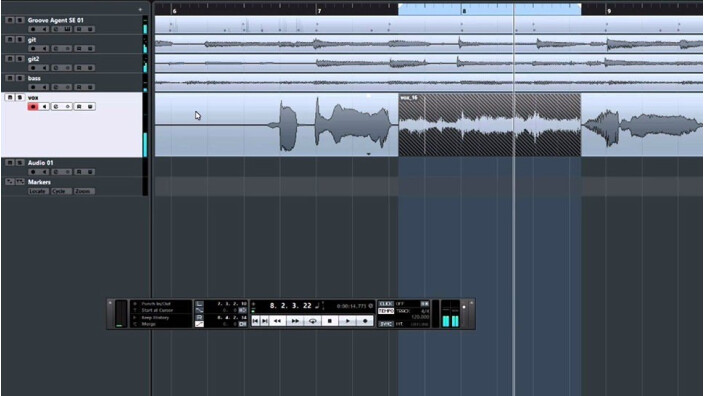Click freeze channel icon on vox track
704x396 pixels.
point(67,106)
